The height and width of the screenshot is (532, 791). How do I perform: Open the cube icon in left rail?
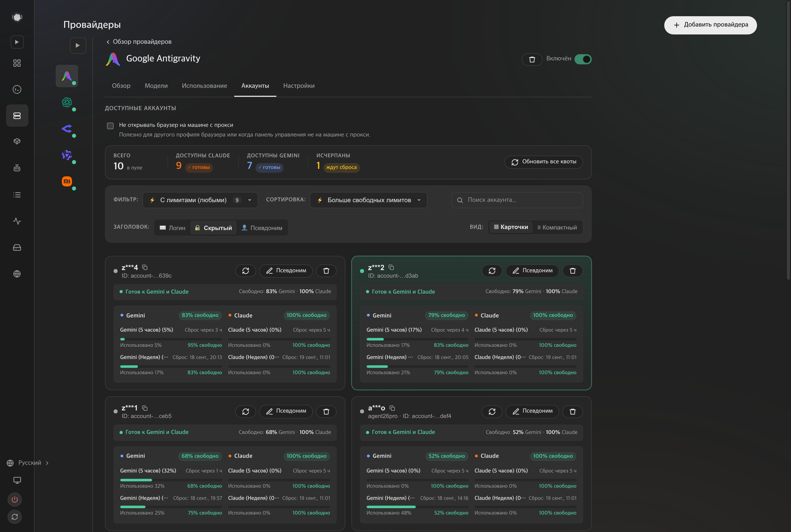(17, 141)
